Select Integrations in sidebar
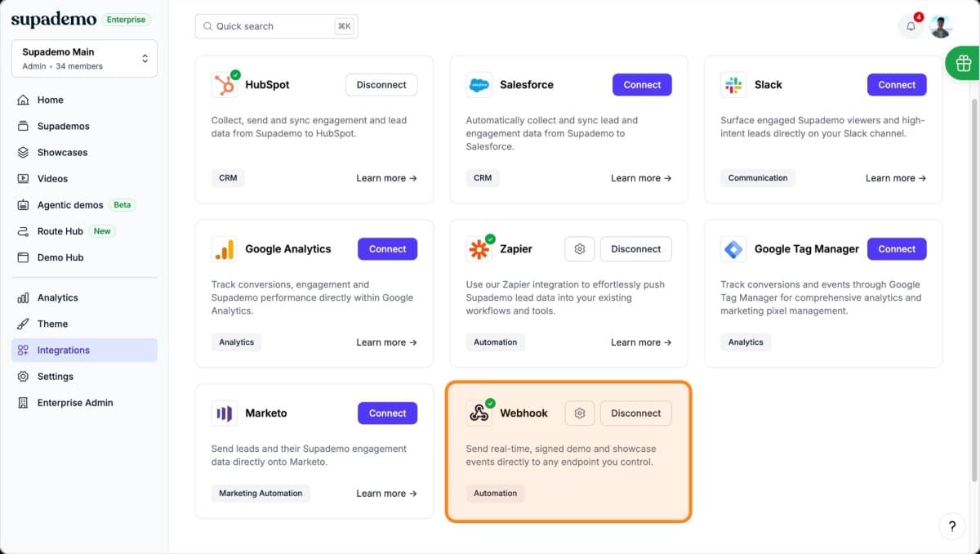 85,350
